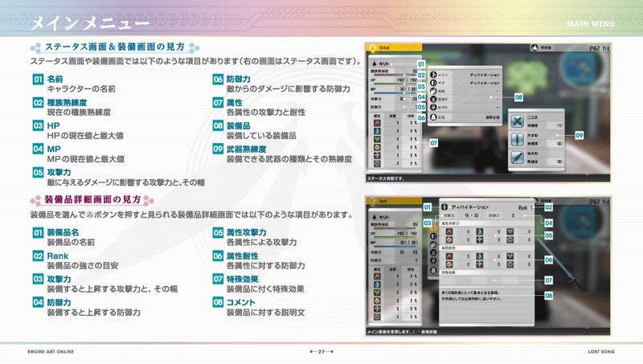Screen dimensions: 643x364
Task: Click dark icon under 属性耐性 in detail panel
Action: coord(510,264)
